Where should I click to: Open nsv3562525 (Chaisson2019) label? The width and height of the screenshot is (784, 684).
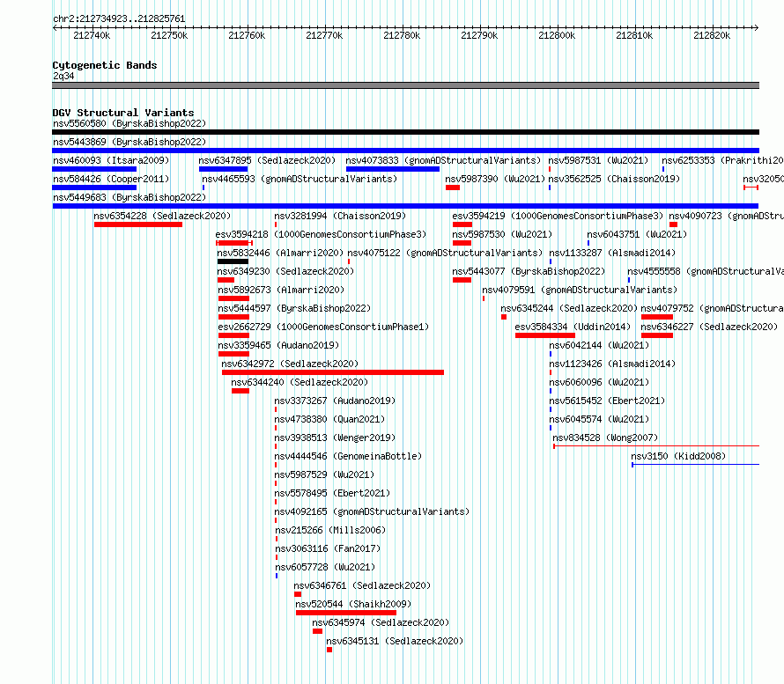click(x=615, y=179)
